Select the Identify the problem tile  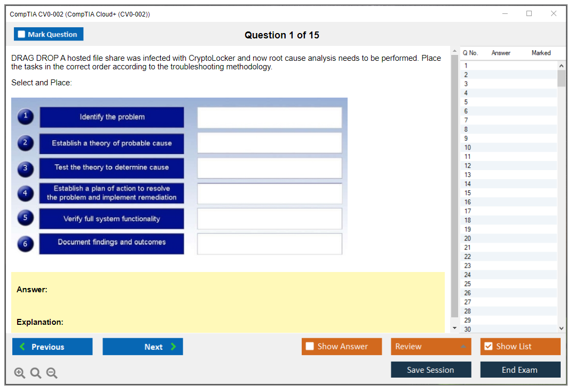(112, 117)
